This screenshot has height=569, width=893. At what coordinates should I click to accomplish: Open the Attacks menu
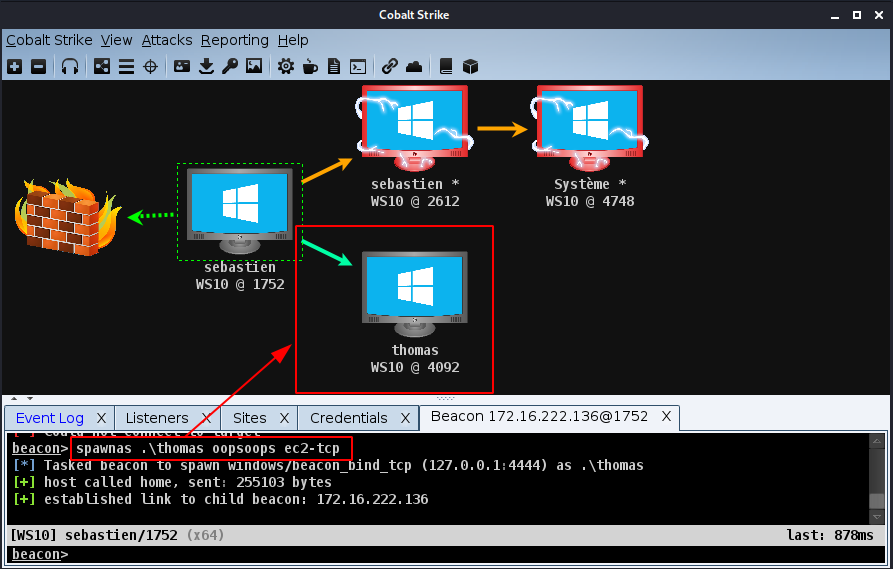(166, 40)
